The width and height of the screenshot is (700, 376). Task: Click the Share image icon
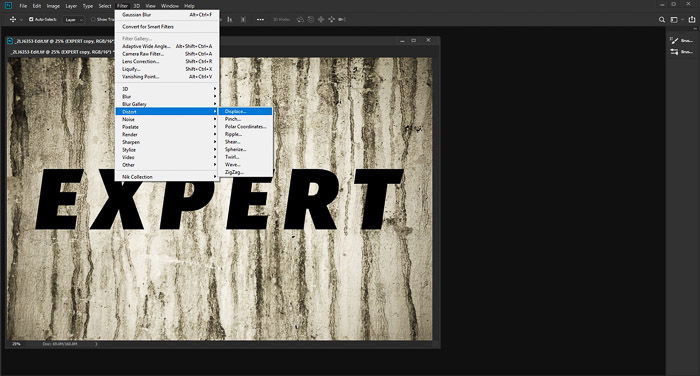(x=692, y=20)
